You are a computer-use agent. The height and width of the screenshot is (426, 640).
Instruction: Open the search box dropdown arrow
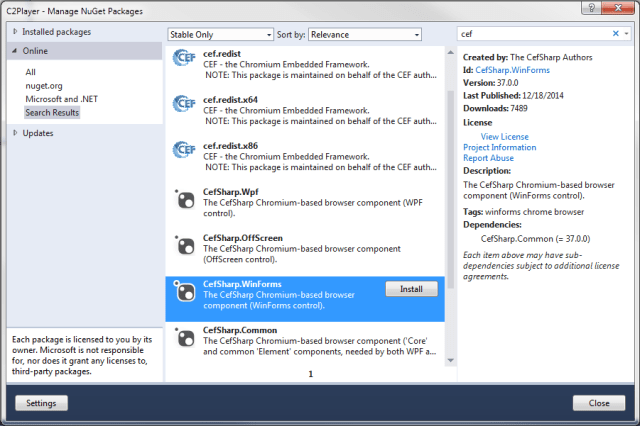pos(627,34)
